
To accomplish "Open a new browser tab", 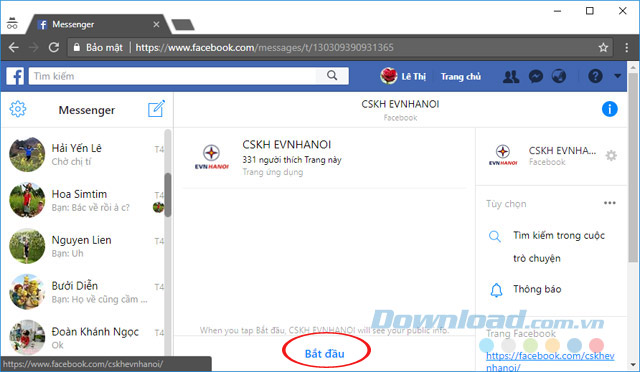I will point(183,25).
